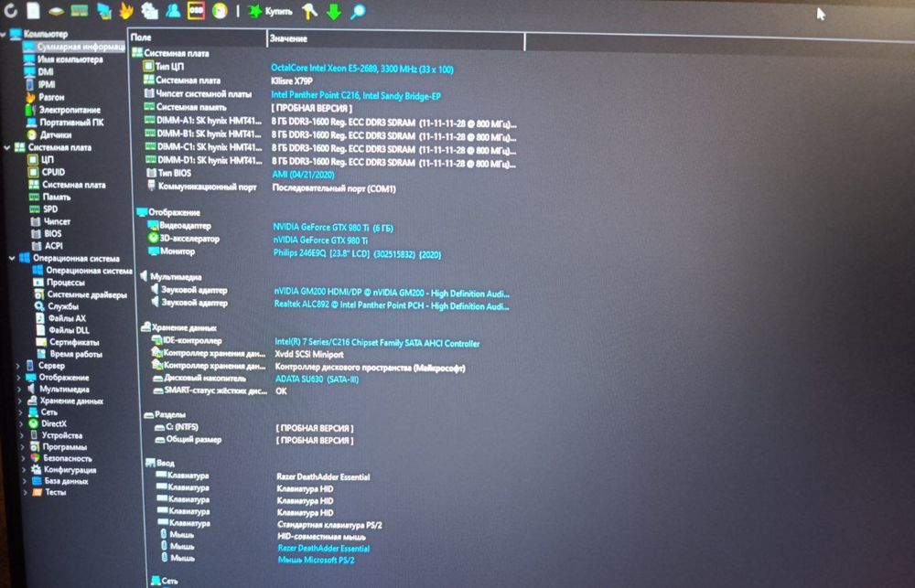
Task: Open the Report wizard page icon
Action: 33,10
